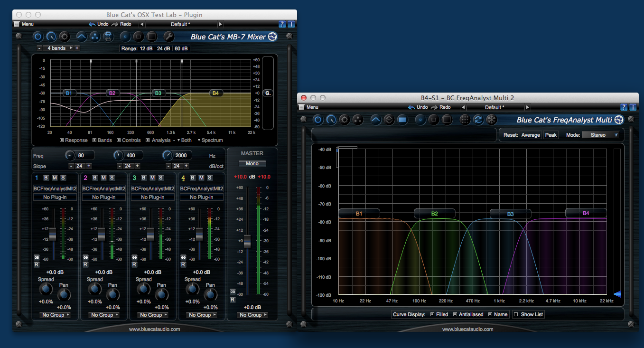This screenshot has height=348, width=644.
Task: Open the Both analysis dropdown
Action: (x=185, y=140)
